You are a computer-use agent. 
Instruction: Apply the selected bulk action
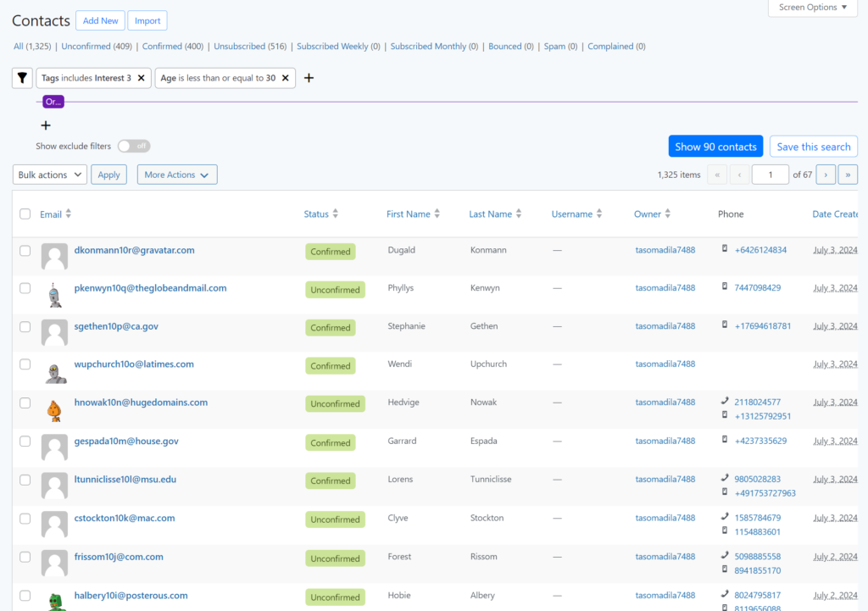(108, 175)
